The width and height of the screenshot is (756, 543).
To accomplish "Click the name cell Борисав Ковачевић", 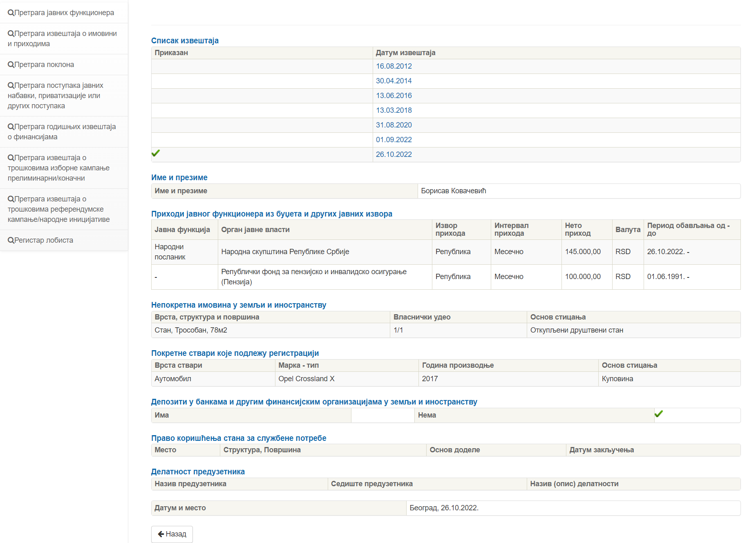I will click(453, 191).
